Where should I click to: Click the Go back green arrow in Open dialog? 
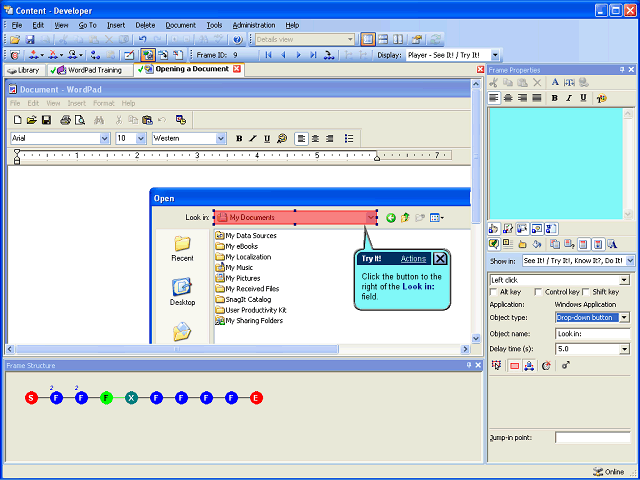[391, 218]
